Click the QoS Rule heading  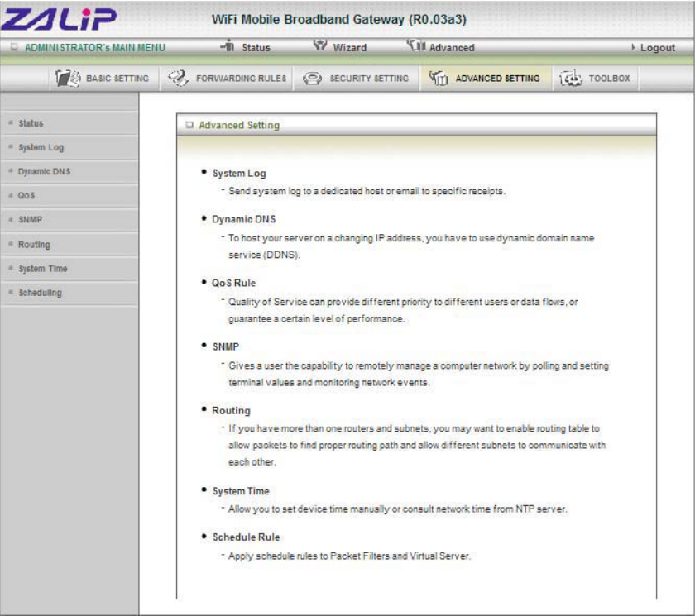pos(233,283)
